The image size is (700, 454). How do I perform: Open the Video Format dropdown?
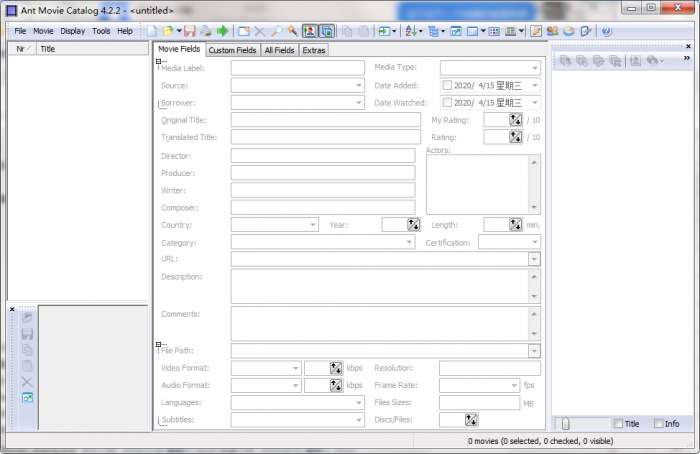pos(295,368)
